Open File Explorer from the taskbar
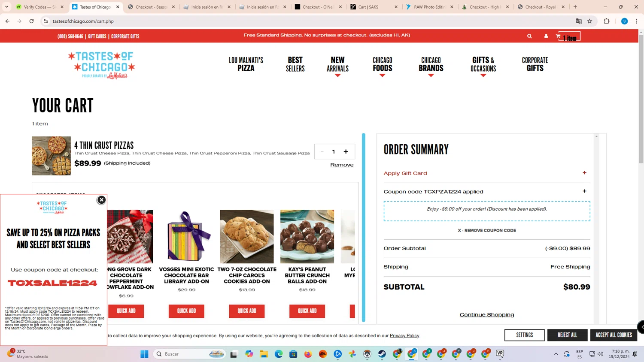Image resolution: width=644 pixels, height=362 pixels. pos(264,354)
